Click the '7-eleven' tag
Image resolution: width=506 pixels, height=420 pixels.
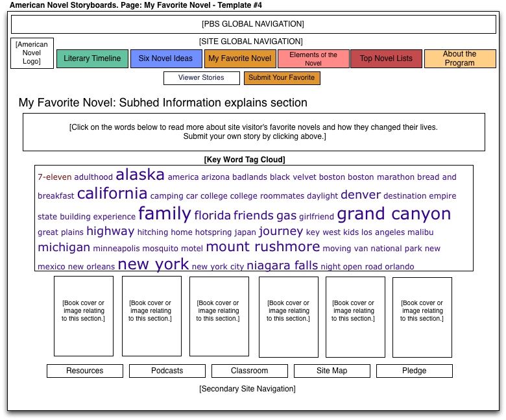click(x=54, y=177)
